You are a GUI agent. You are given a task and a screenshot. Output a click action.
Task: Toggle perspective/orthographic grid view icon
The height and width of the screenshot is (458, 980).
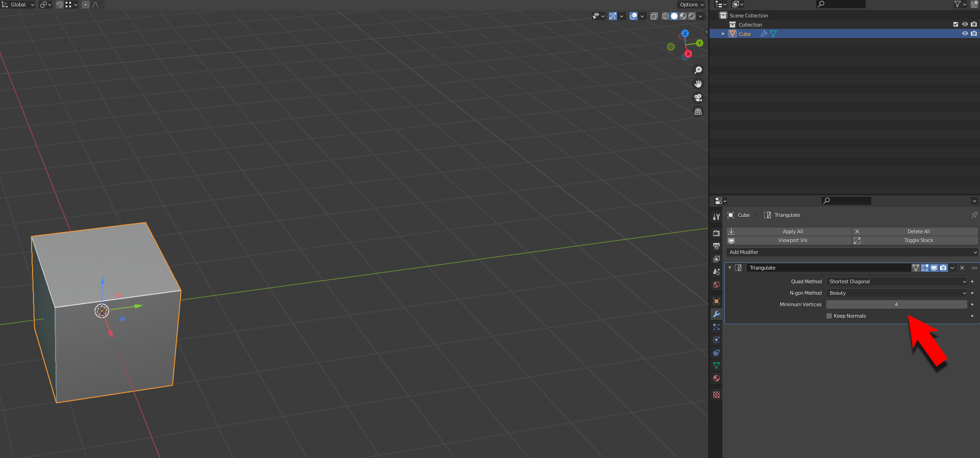[x=698, y=112]
